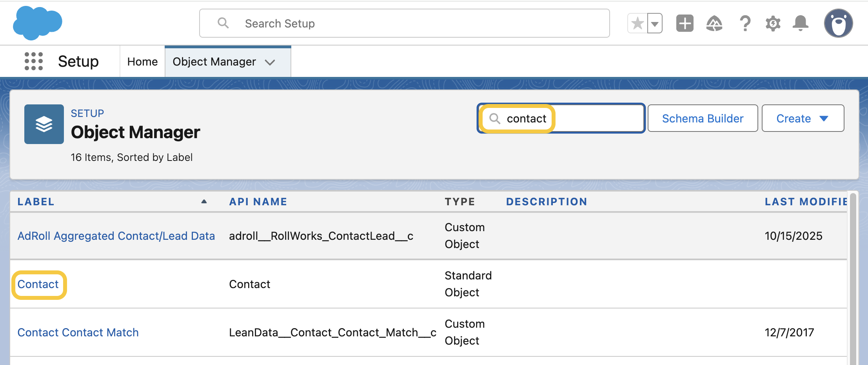Open the user profile avatar
The image size is (868, 365).
click(x=838, y=24)
